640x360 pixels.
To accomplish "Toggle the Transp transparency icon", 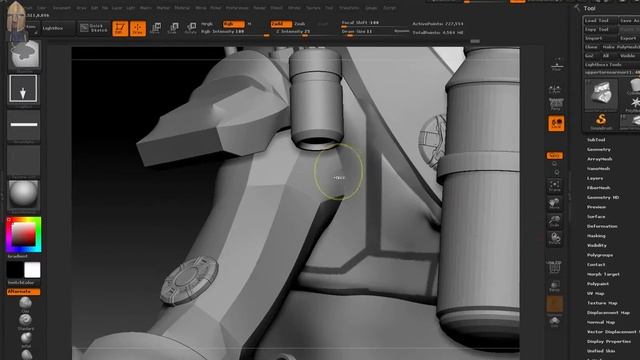I will tap(554, 286).
